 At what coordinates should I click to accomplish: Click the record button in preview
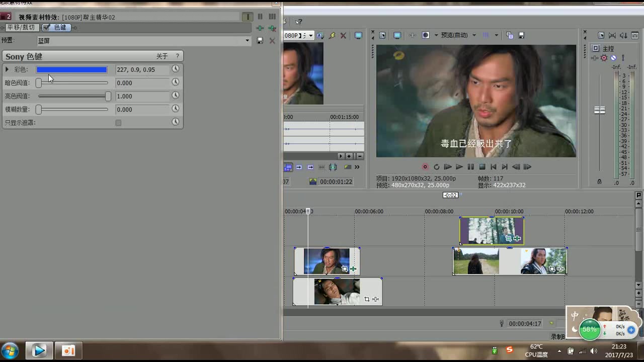[425, 167]
